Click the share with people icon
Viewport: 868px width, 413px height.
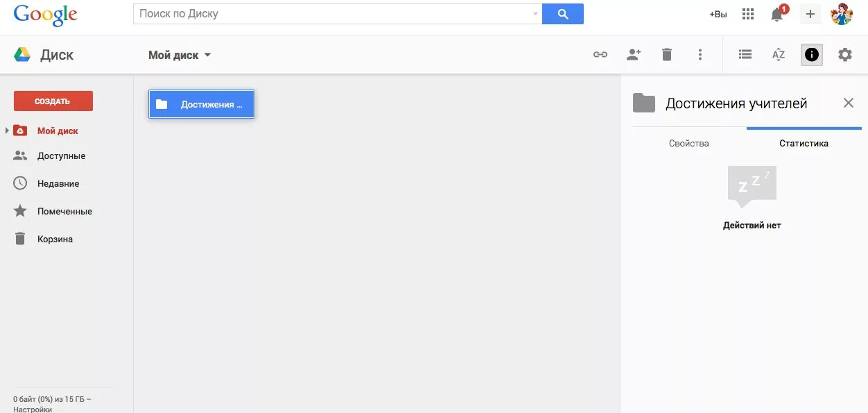pyautogui.click(x=634, y=55)
